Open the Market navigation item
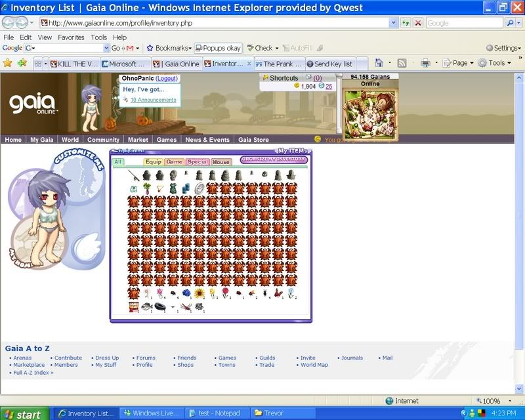The width and height of the screenshot is (525, 420). (138, 140)
